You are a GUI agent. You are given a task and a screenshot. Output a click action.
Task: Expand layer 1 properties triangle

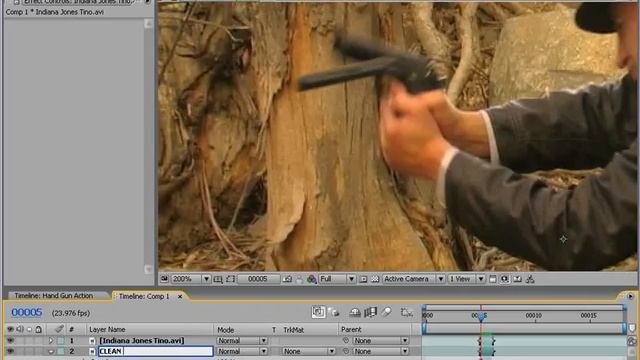point(51,340)
